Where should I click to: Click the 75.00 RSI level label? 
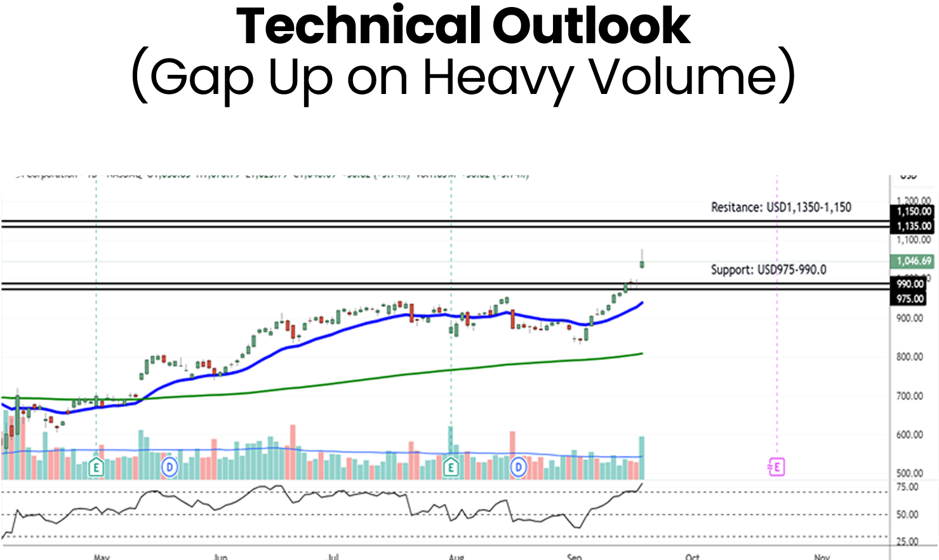coord(907,487)
